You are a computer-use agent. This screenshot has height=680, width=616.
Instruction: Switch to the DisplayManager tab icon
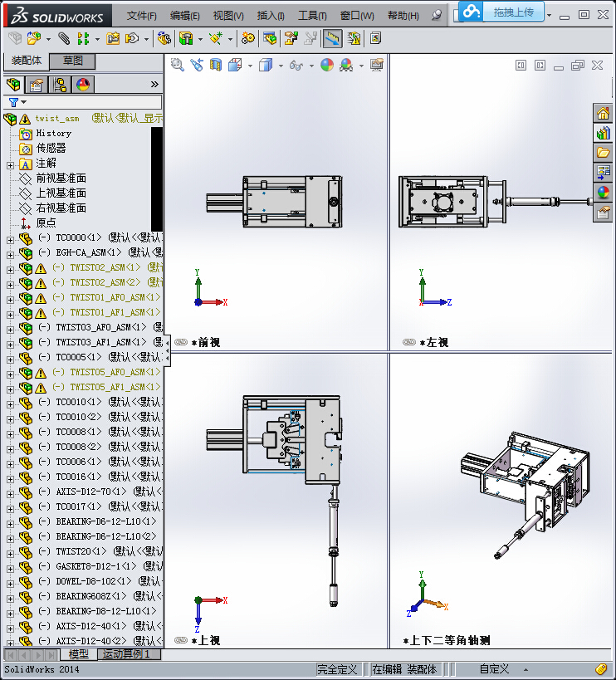pyautogui.click(x=83, y=85)
